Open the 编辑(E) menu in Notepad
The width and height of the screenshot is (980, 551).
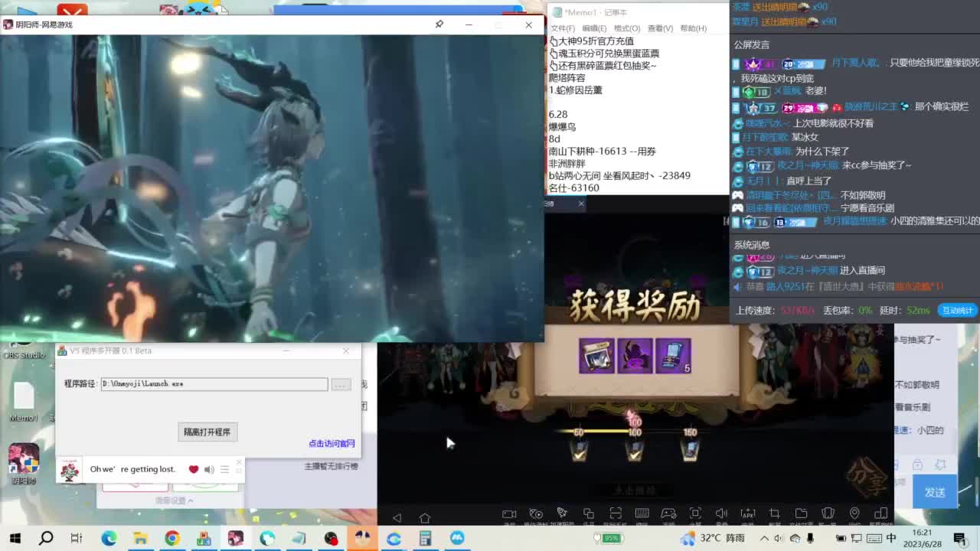tap(594, 28)
